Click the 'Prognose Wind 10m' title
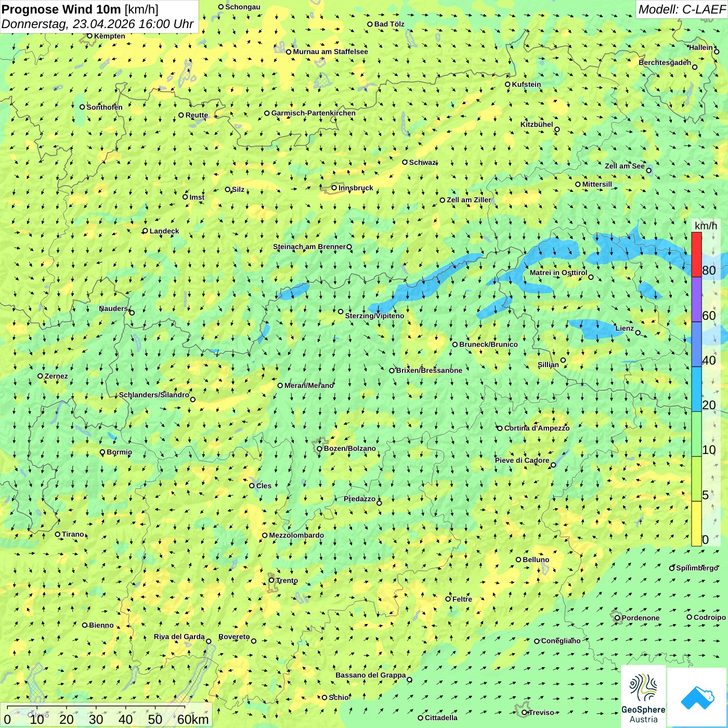Viewport: 728px width, 728px height. [x=61, y=9]
